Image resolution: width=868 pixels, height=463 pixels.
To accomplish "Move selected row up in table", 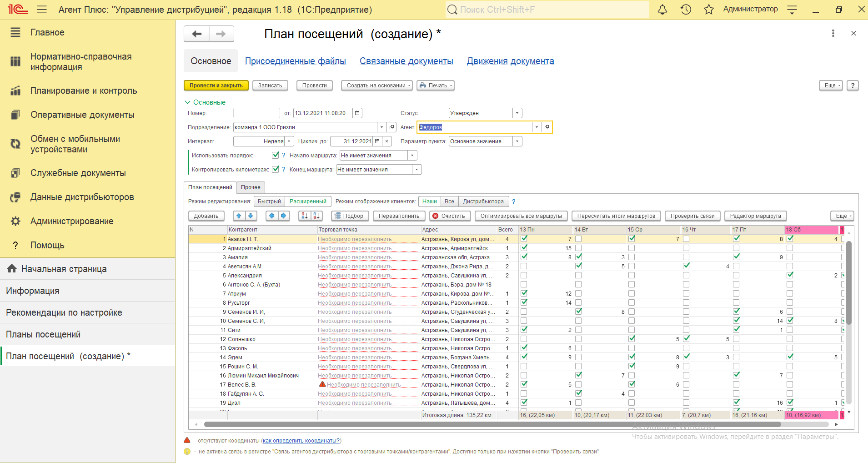I will coord(239,216).
